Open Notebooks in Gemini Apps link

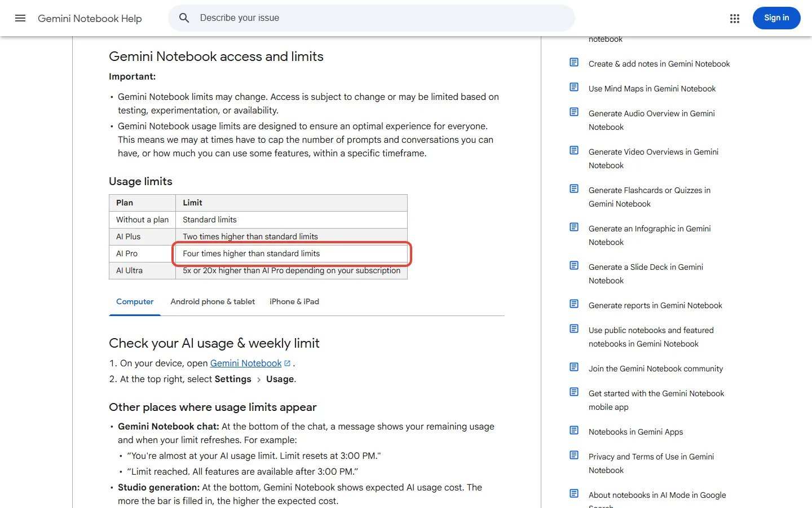636,432
